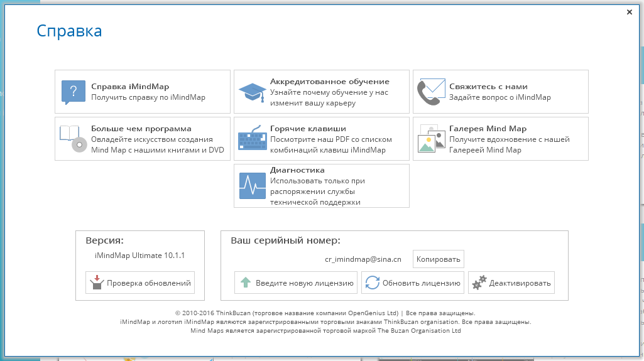Screen dimensions: 644x361
Task: Open Горячие клавиши tile
Action: pyautogui.click(x=322, y=139)
